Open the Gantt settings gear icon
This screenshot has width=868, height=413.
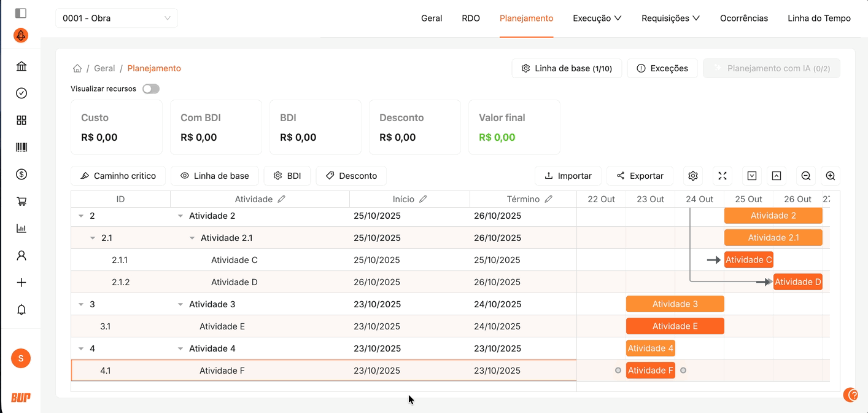pos(693,176)
